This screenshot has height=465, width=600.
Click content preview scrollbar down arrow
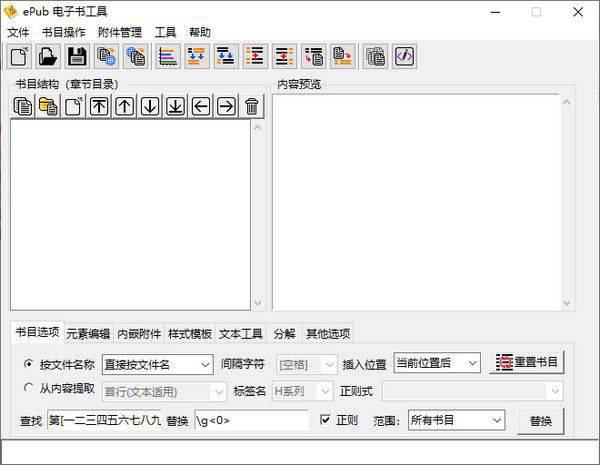[x=567, y=303]
